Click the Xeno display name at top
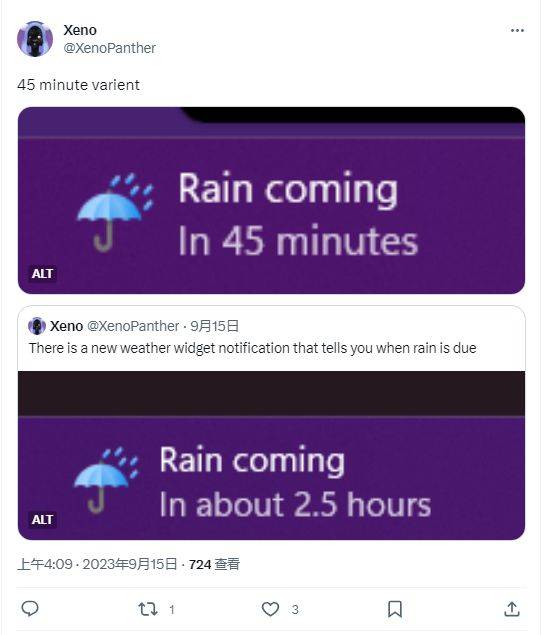The width and height of the screenshot is (543, 635). (x=80, y=30)
